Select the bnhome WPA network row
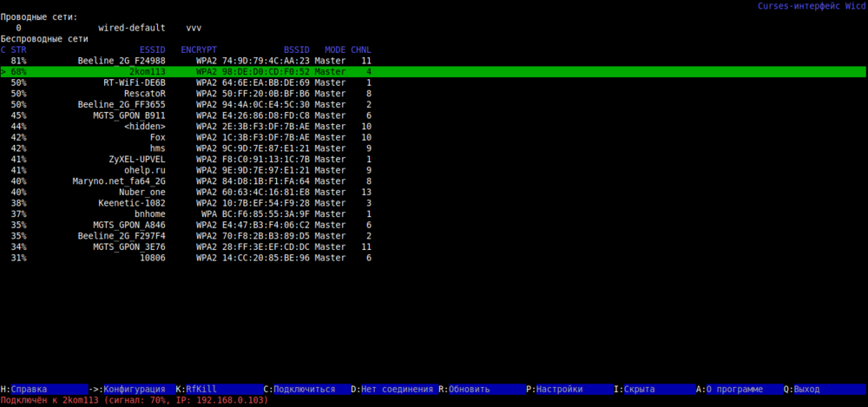This screenshot has width=868, height=407. pyautogui.click(x=186, y=213)
